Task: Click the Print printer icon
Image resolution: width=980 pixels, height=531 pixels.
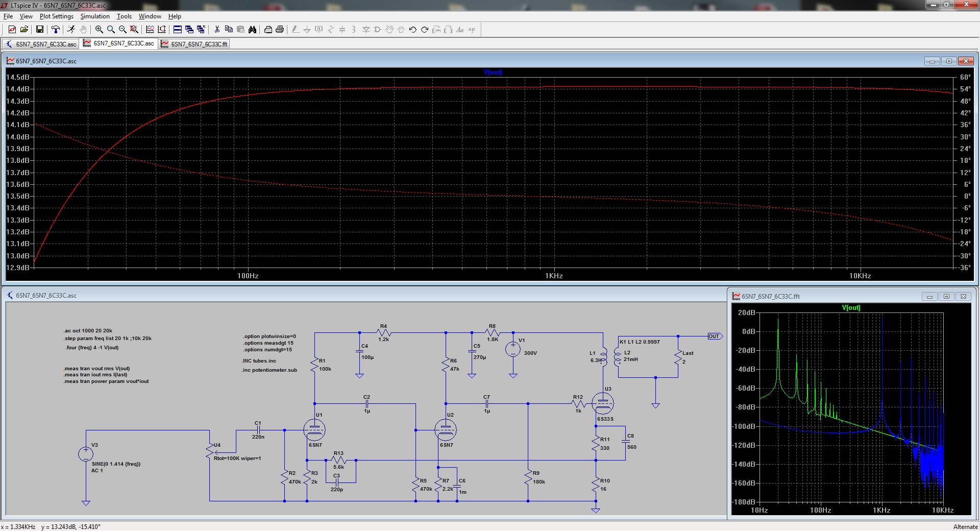Action: tap(280, 30)
